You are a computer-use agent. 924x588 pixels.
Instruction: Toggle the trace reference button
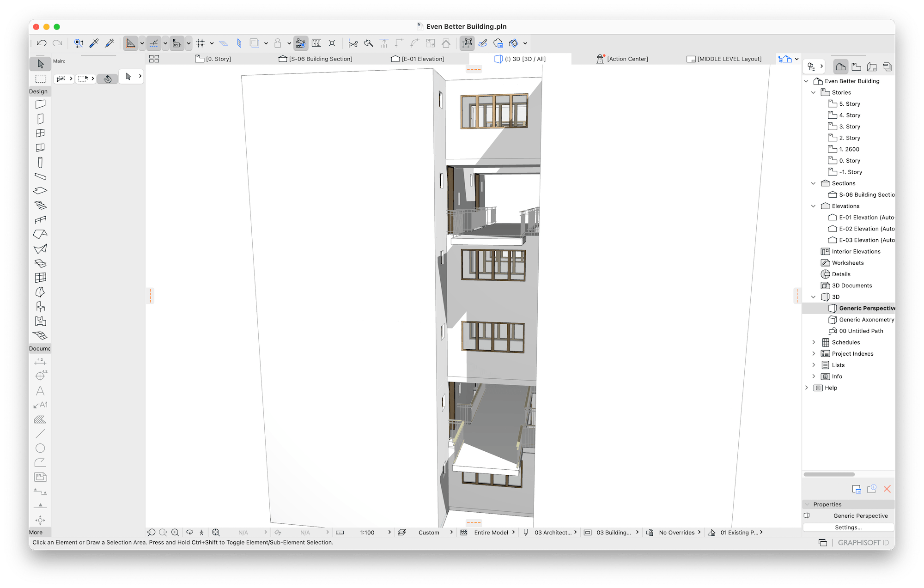[x=254, y=43]
